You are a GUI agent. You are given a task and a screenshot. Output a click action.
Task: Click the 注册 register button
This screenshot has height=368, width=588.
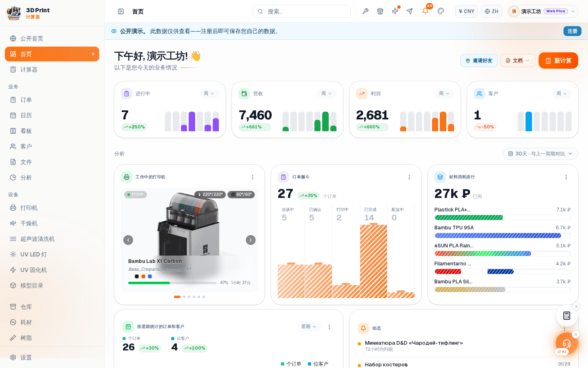point(572,31)
